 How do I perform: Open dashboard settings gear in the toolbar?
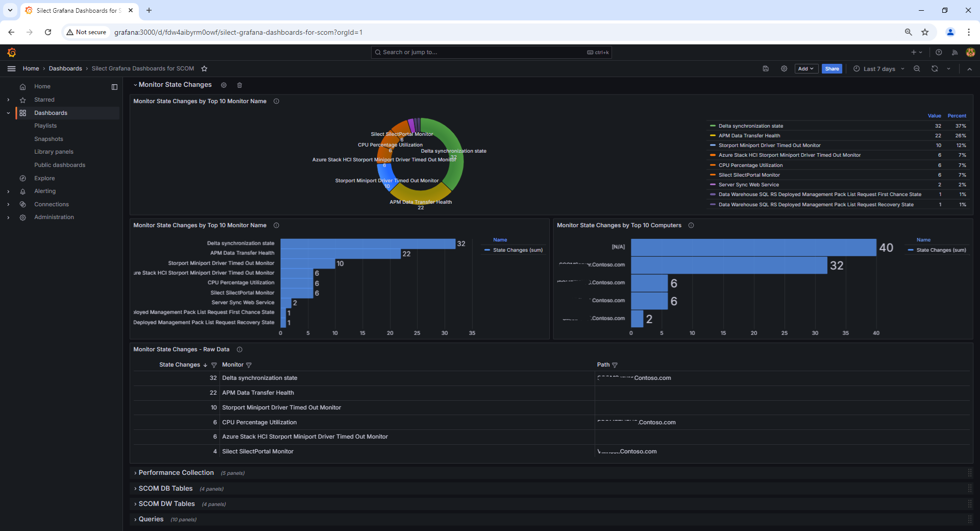(x=784, y=69)
